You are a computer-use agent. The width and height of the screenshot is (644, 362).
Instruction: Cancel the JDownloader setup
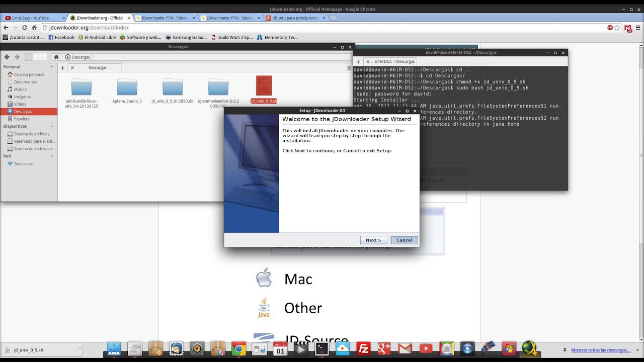click(404, 240)
